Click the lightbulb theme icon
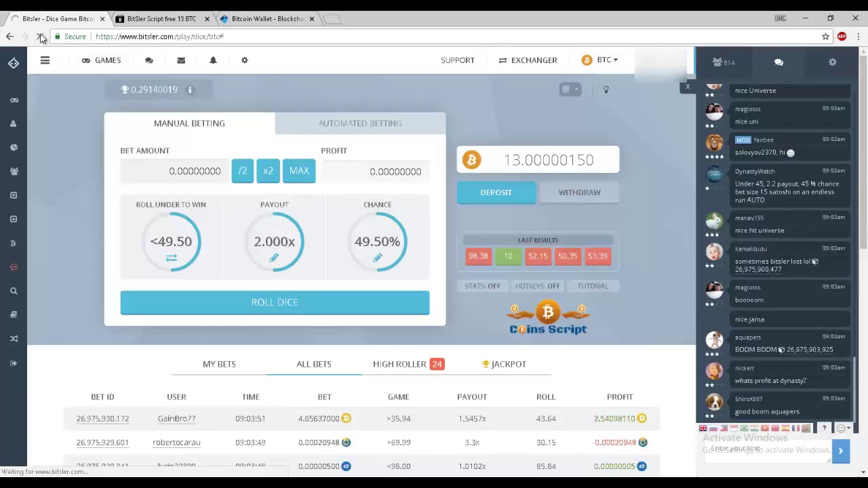 pyautogui.click(x=606, y=89)
